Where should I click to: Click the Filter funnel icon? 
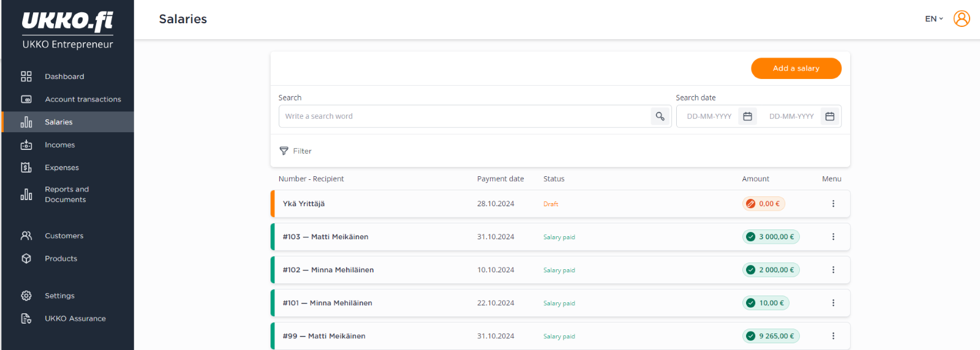(x=284, y=151)
